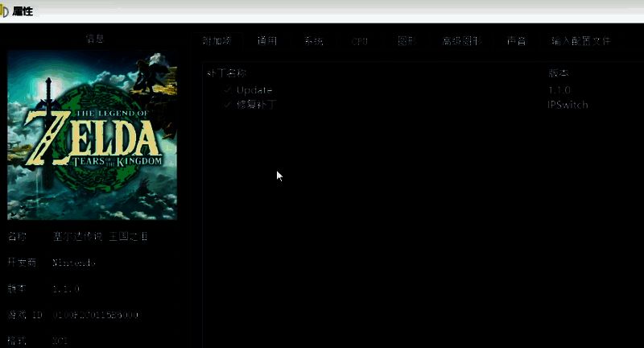Toggle the 修复补丁 patch checkbox

[x=228, y=105]
